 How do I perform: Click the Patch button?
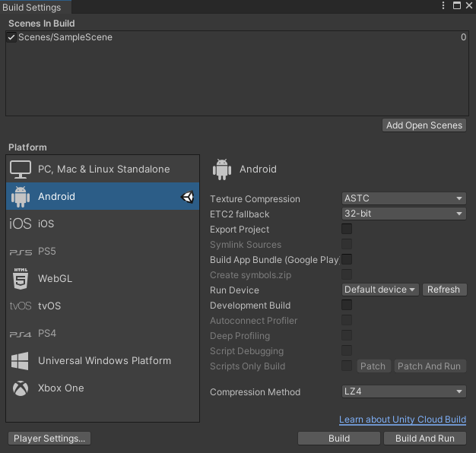[373, 366]
